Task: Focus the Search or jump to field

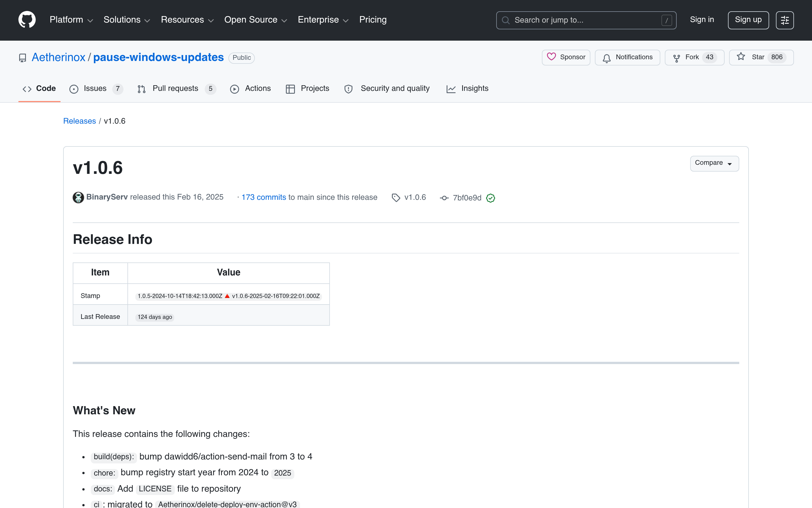Action: point(586,20)
